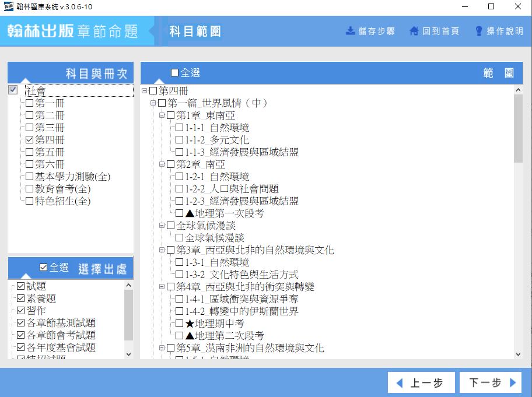
Task: Select ▲地理第二次段考 row
Action: [224, 335]
